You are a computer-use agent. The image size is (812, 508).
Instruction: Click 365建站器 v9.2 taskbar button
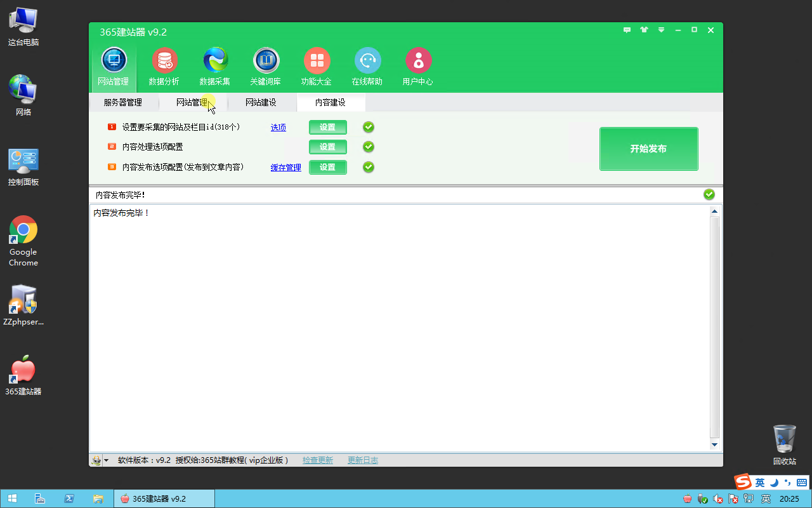164,498
